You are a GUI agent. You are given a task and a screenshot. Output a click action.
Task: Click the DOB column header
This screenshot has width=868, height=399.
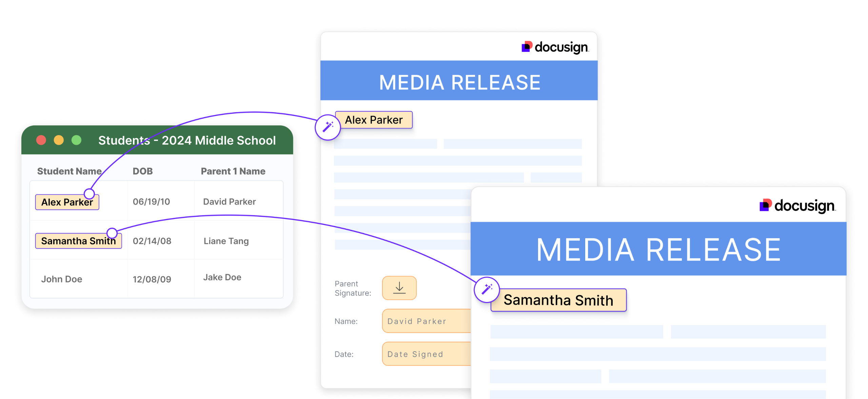(142, 171)
